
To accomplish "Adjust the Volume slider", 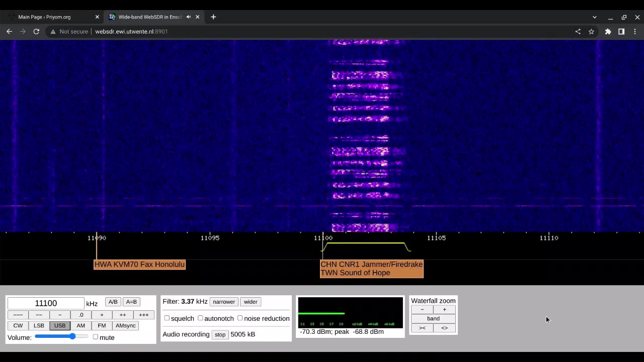I will click(61, 336).
